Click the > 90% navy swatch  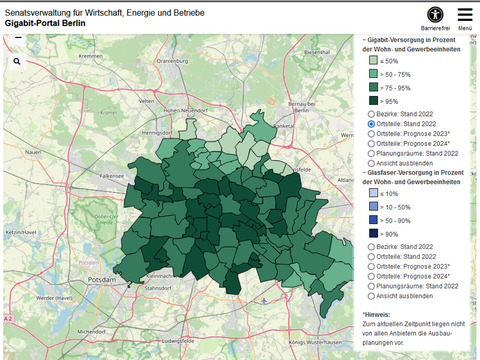(373, 233)
